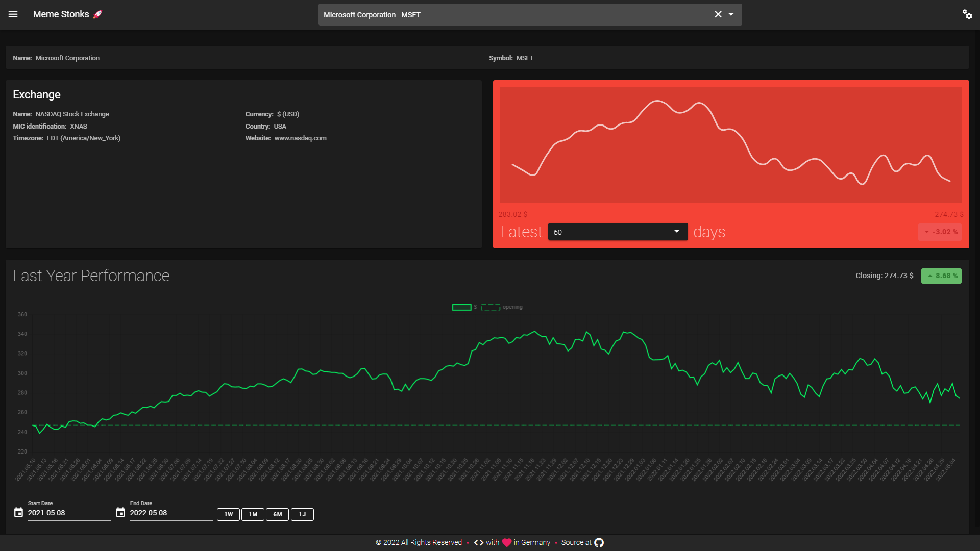This screenshot has height=551, width=980.
Task: Click the End Date field 2022-05-08
Action: point(171,513)
